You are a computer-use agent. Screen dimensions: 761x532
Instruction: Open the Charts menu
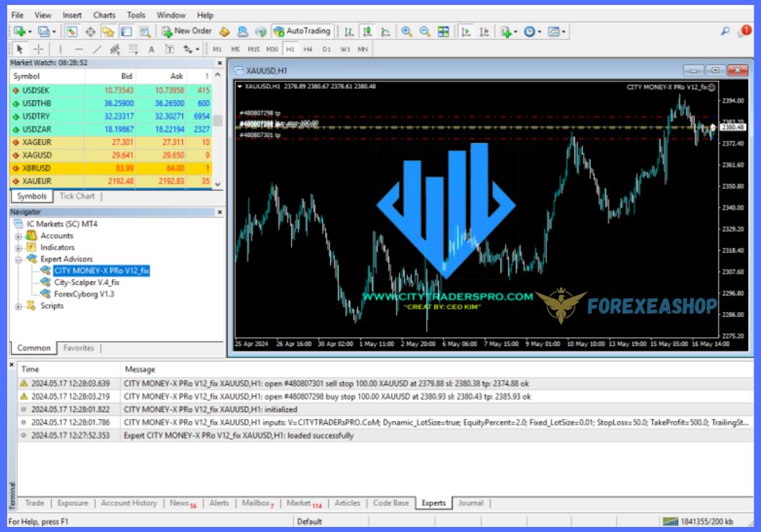(104, 15)
